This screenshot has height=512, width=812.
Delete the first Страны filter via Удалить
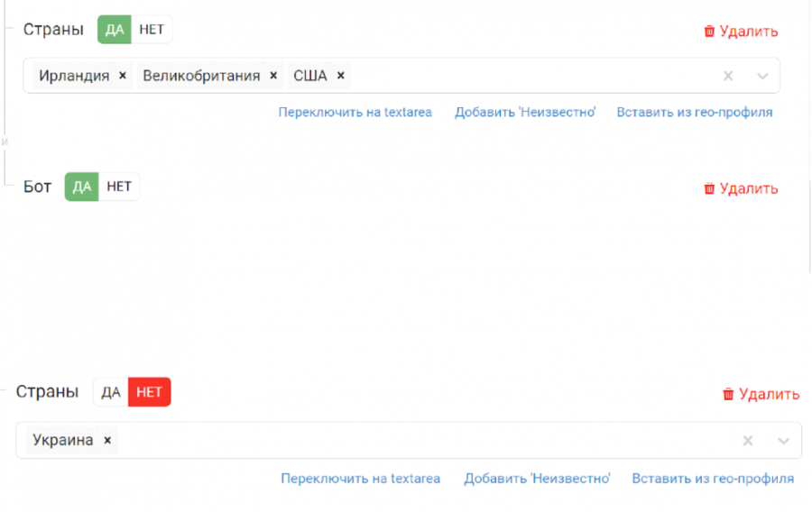coord(741,32)
